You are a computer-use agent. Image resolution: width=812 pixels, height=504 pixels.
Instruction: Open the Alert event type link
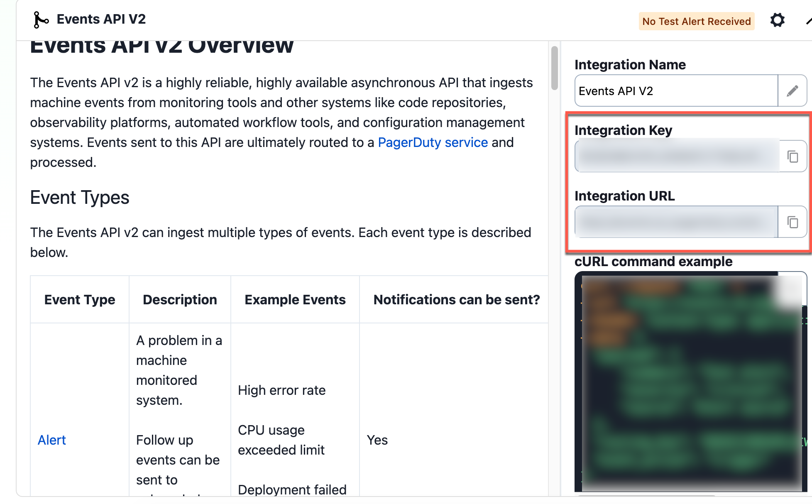(51, 440)
